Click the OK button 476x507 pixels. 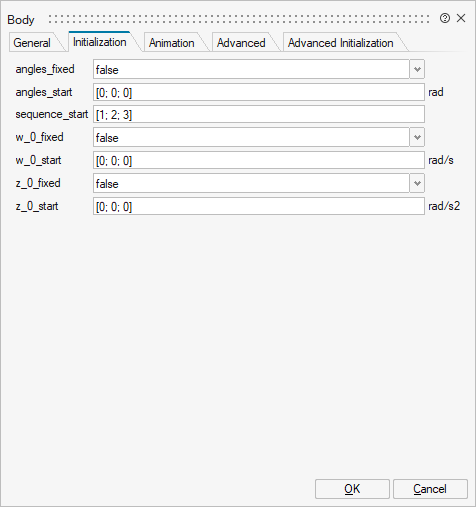click(352, 489)
